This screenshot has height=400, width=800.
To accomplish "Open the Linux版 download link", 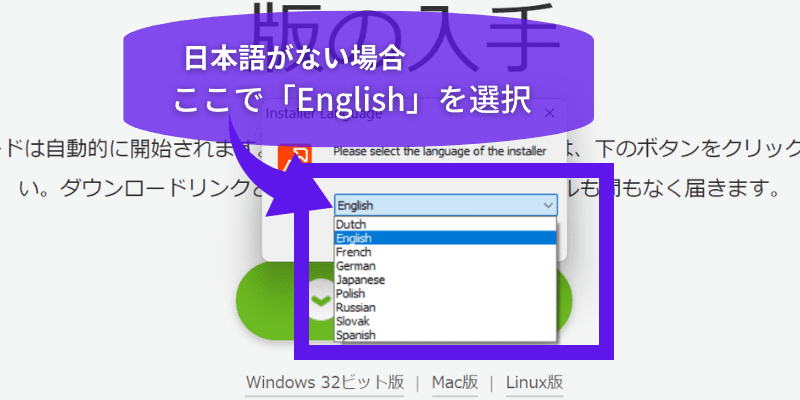I will pos(534,382).
